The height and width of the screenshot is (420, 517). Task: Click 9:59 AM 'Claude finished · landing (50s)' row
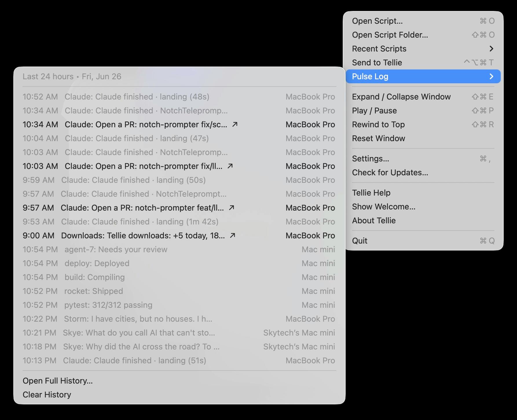179,180
